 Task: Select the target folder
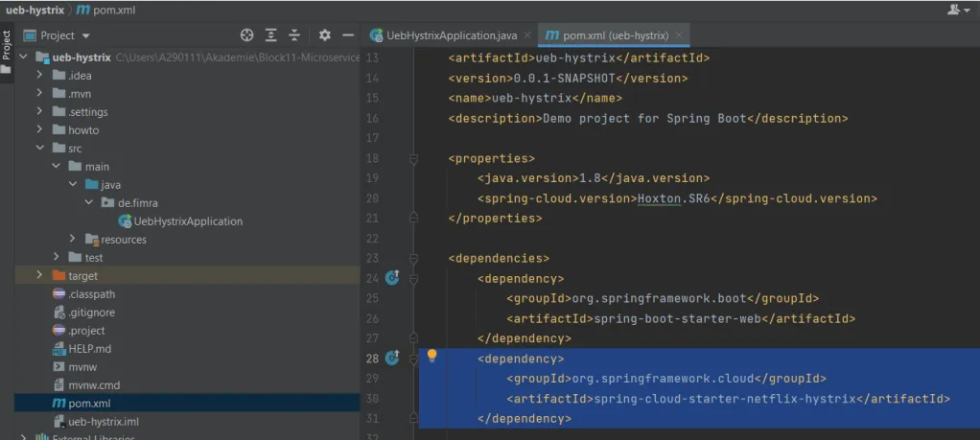pos(187,276)
